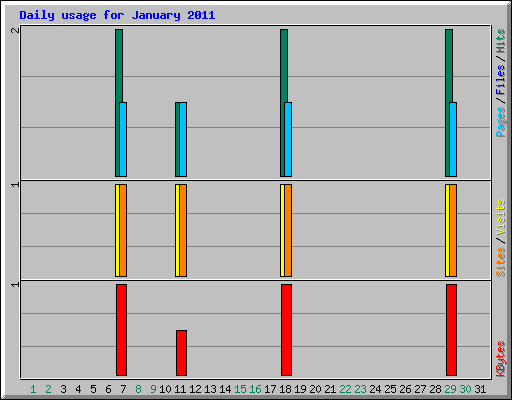
Task: Click day "10" on the date axis
Action: pos(165,389)
